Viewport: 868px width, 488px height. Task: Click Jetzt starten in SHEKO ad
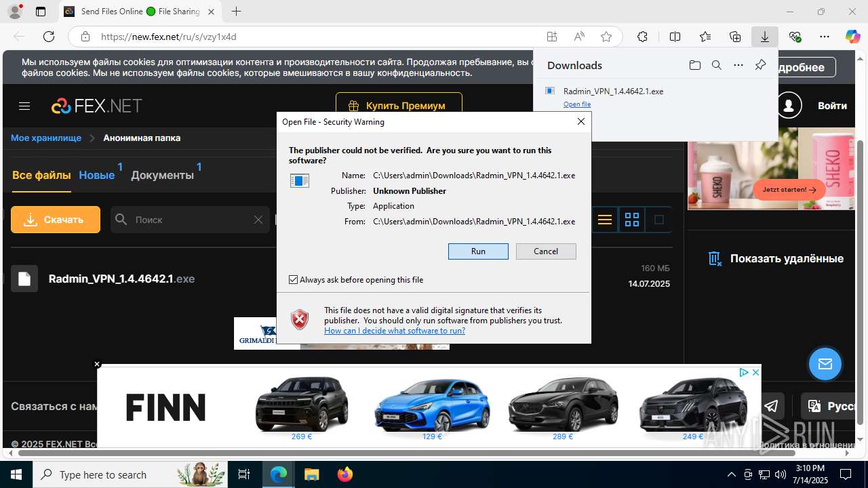789,190
